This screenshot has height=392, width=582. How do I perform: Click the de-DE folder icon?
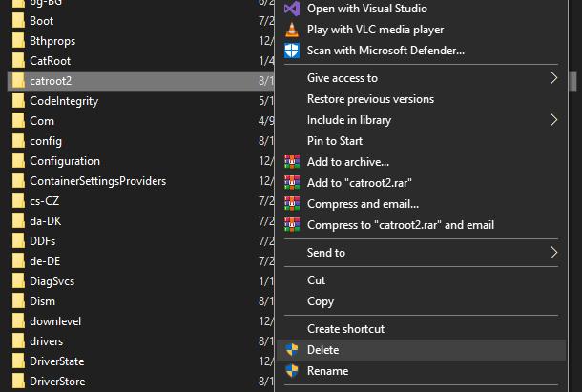pos(18,261)
